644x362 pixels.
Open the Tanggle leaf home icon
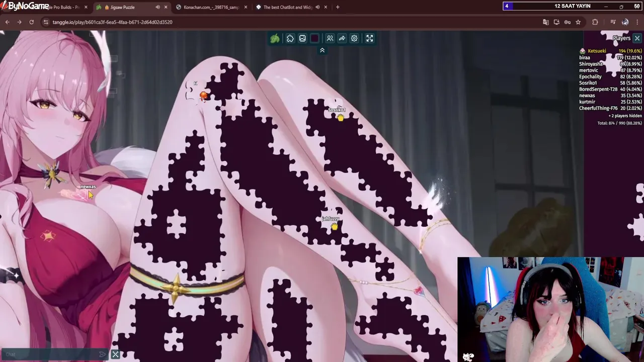275,38
